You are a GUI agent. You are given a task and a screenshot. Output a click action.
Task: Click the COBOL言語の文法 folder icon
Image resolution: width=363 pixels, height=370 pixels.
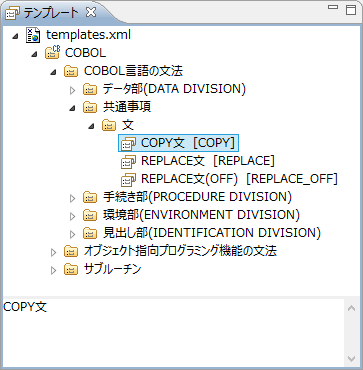[71, 71]
